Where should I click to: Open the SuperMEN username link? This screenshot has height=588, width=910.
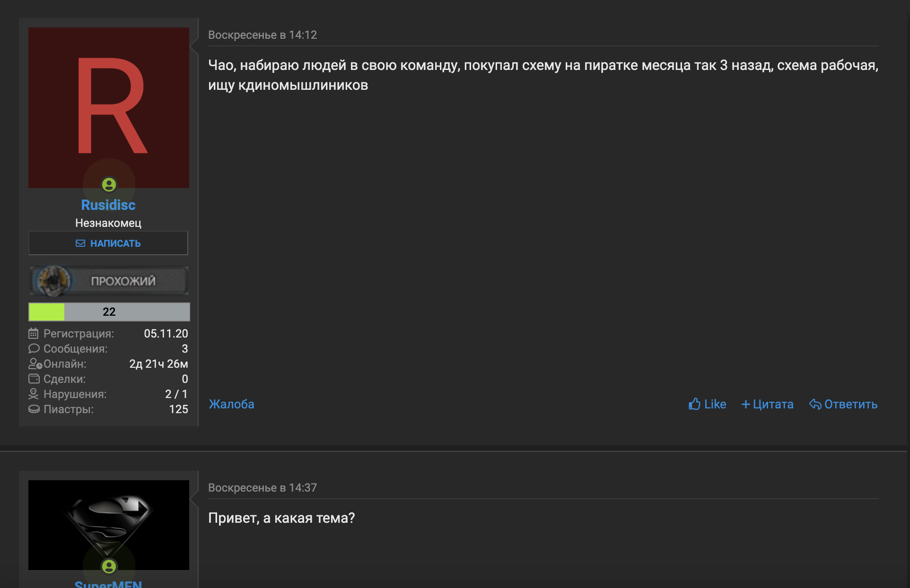point(108,584)
